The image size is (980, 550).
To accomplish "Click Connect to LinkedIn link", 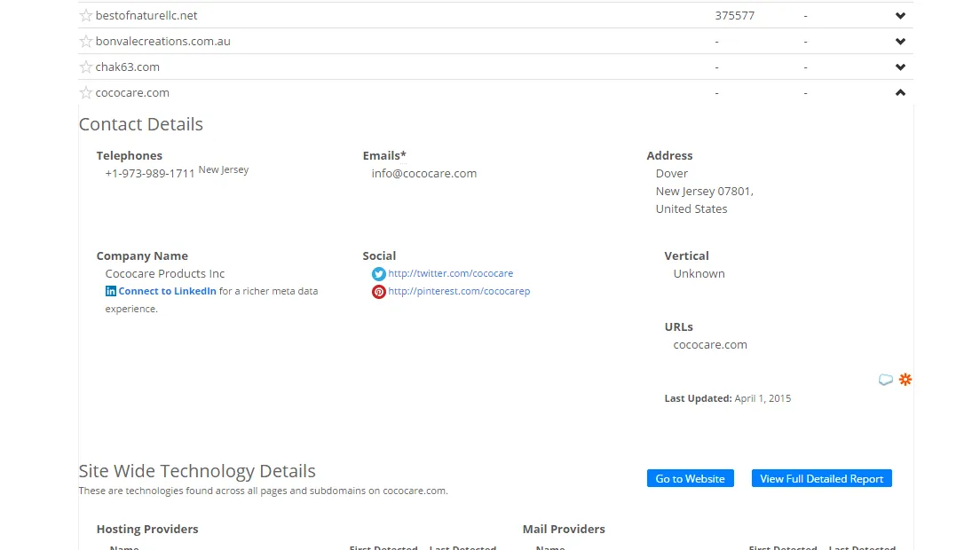I will click(168, 291).
